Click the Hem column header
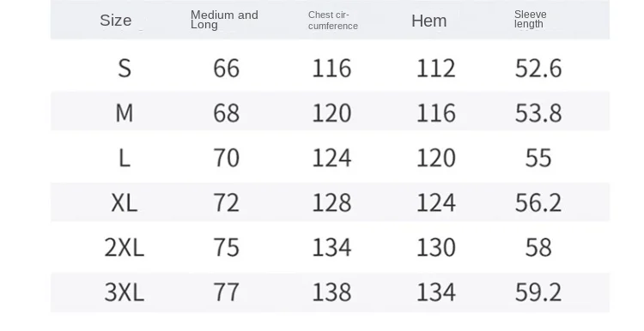 click(429, 21)
